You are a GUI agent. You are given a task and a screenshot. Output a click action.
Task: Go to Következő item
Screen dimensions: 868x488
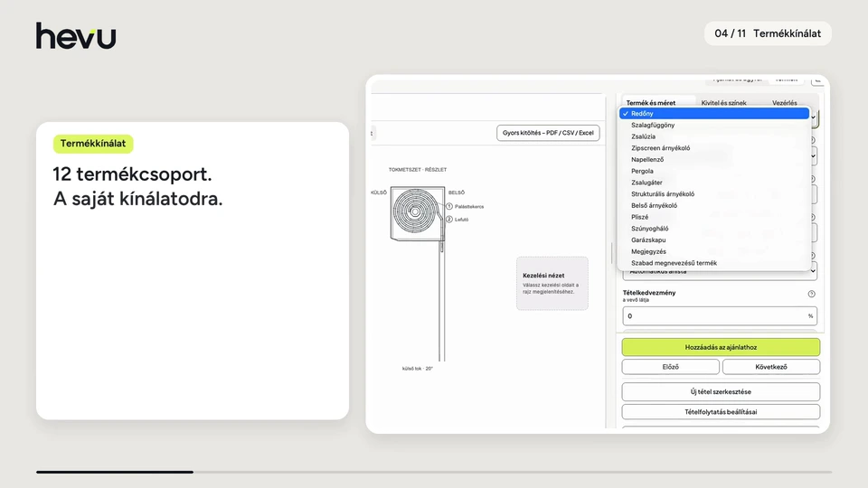coord(771,367)
